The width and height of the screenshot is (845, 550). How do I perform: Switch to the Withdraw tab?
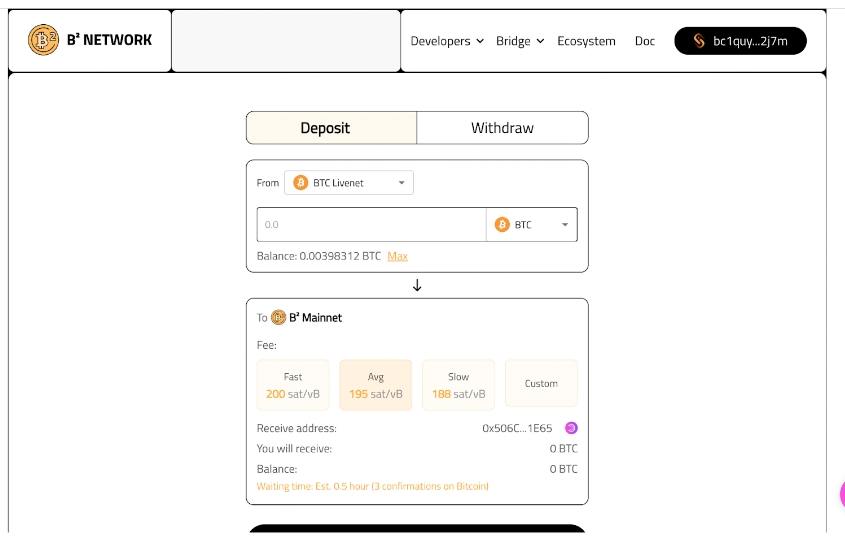502,128
